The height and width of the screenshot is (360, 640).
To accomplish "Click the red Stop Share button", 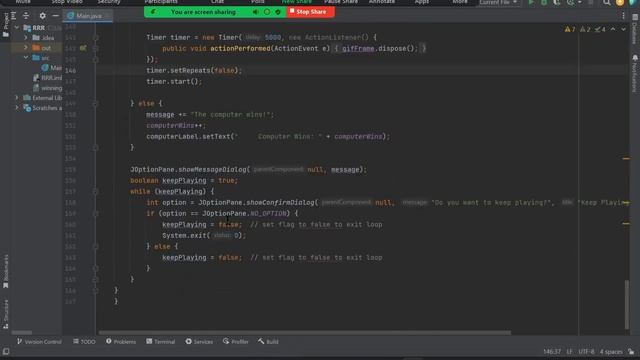I will pos(310,12).
